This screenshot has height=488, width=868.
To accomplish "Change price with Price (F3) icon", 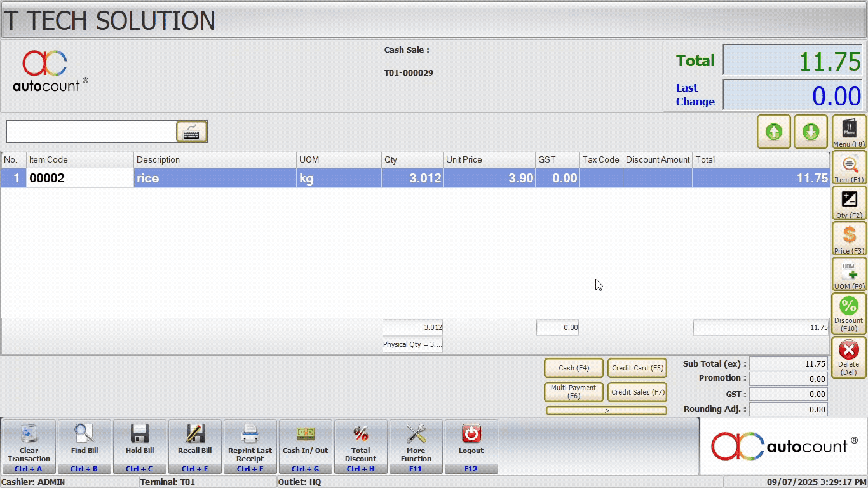I will point(849,239).
